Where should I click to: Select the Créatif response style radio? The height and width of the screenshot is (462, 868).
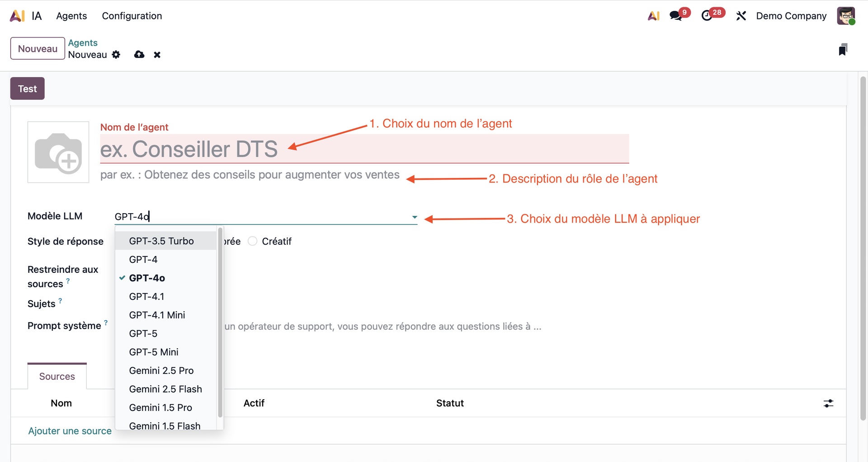[253, 241]
